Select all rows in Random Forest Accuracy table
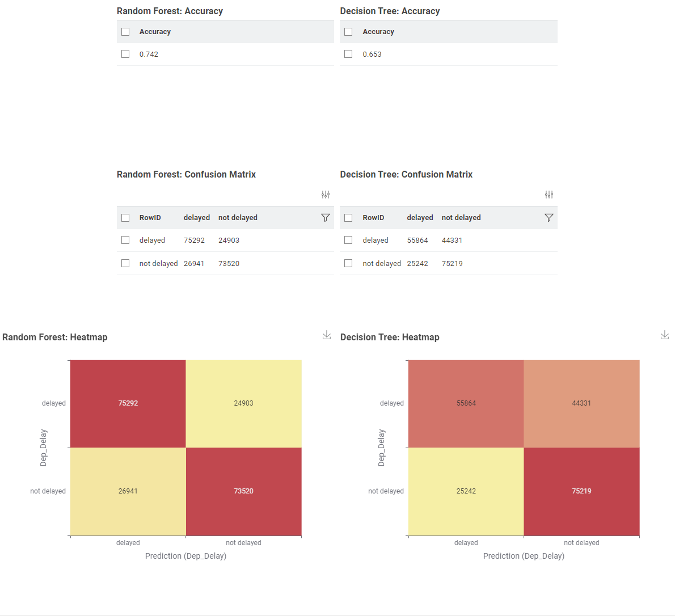Screen dimensions: 675x616 [125, 32]
